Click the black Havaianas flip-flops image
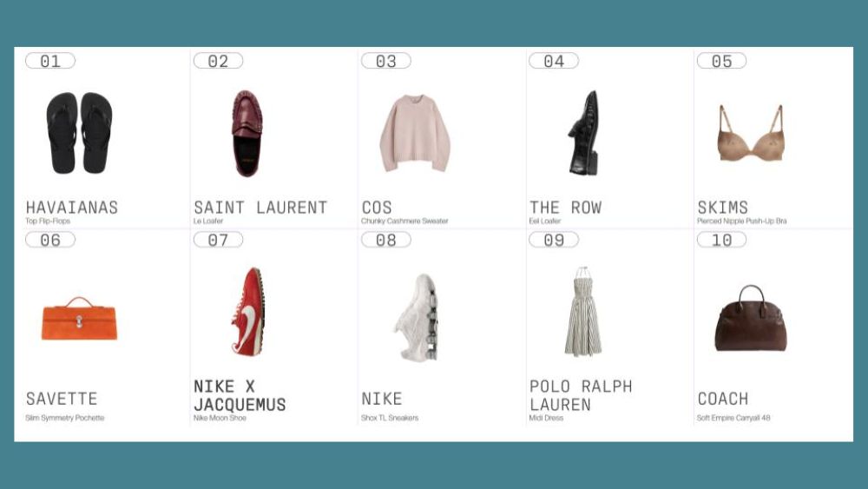This screenshot has width=868, height=489. click(x=79, y=133)
